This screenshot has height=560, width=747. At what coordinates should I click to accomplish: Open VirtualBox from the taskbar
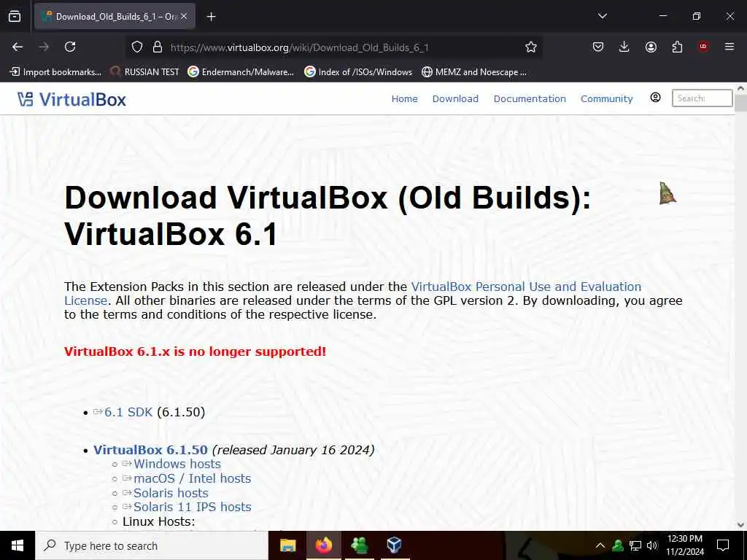pos(395,545)
